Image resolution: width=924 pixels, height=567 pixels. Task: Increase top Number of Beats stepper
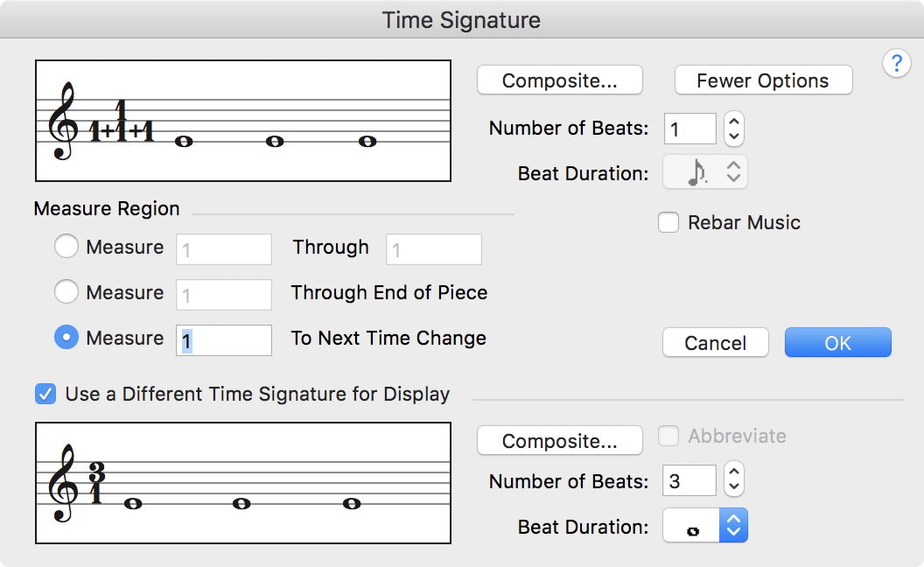(x=735, y=122)
